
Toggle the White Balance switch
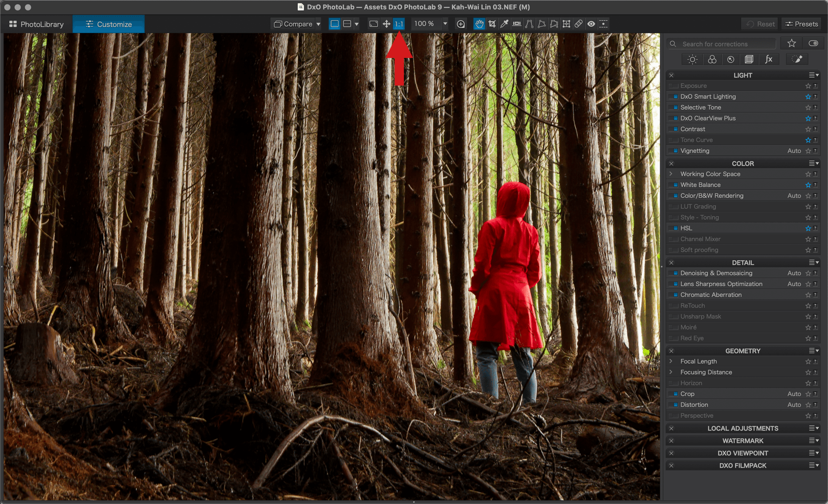(674, 185)
